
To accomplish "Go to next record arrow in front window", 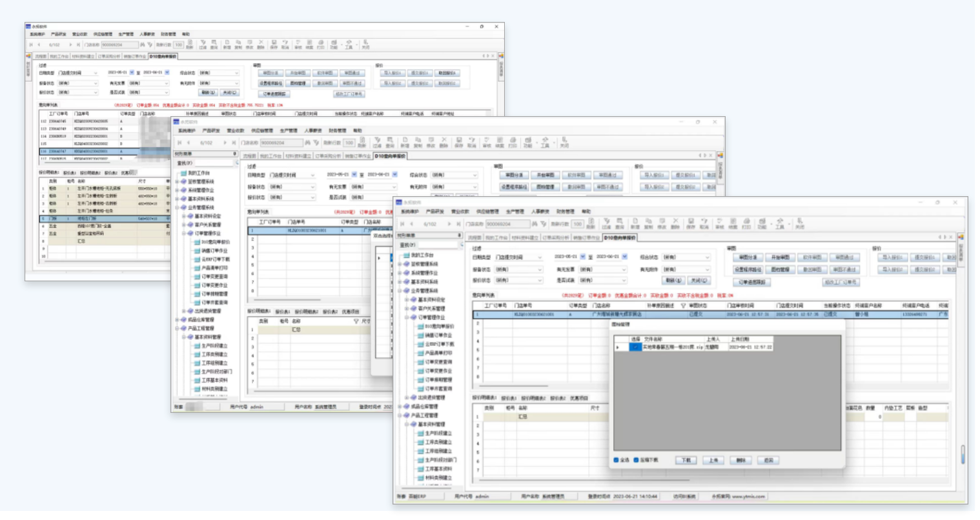I will (449, 224).
